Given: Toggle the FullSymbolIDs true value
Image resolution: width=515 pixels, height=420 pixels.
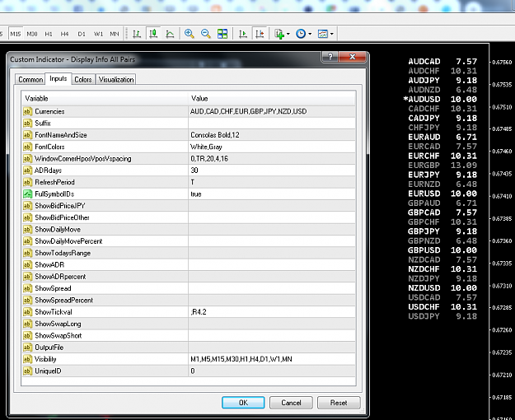Looking at the screenshot, I should (272, 194).
